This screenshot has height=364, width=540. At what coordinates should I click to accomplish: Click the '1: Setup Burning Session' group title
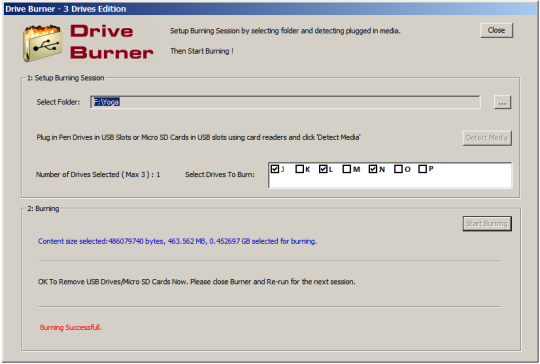click(x=65, y=78)
